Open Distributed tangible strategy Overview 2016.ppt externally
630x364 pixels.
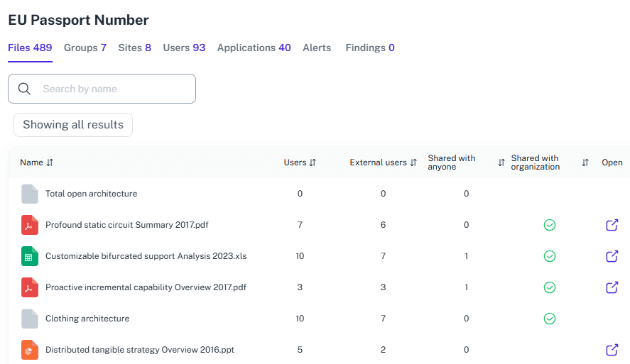612,350
